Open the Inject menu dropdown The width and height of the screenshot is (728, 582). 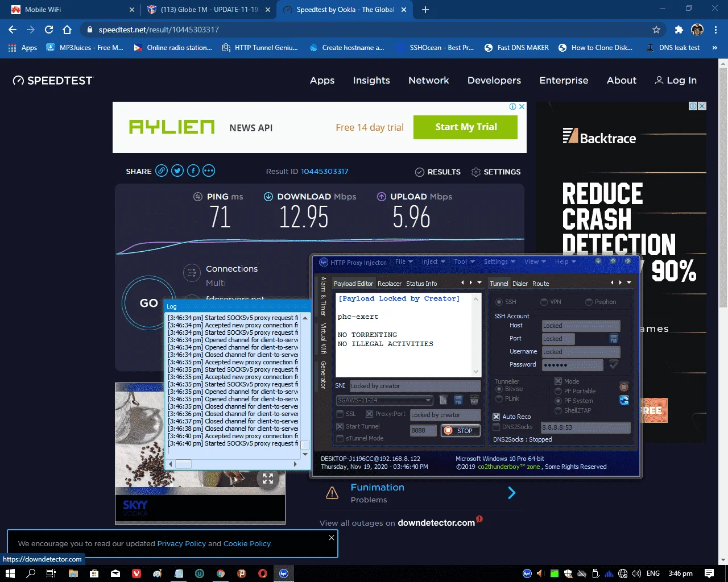(433, 261)
